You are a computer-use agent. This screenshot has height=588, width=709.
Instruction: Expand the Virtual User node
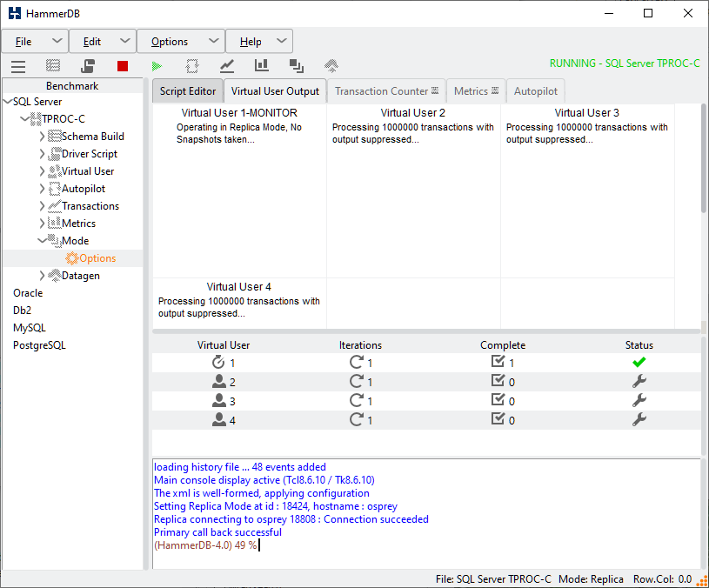pyautogui.click(x=42, y=171)
